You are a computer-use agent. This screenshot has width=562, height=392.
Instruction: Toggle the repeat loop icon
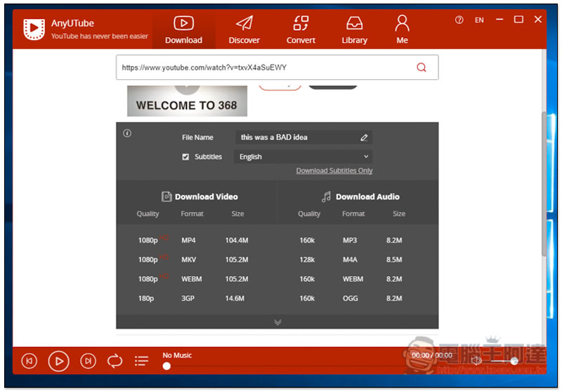click(x=115, y=361)
